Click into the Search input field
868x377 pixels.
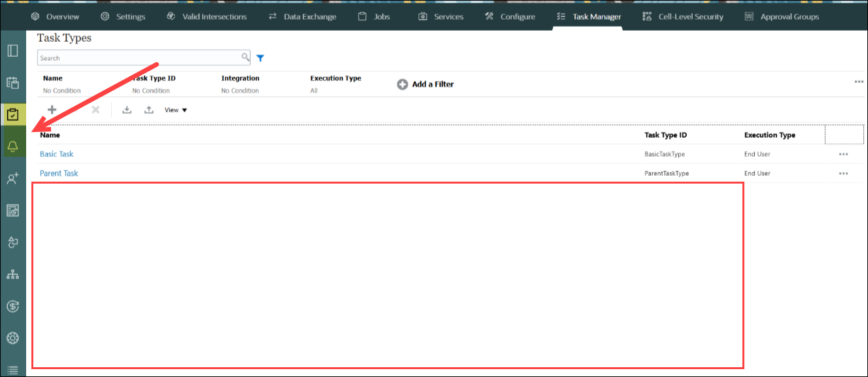click(139, 58)
